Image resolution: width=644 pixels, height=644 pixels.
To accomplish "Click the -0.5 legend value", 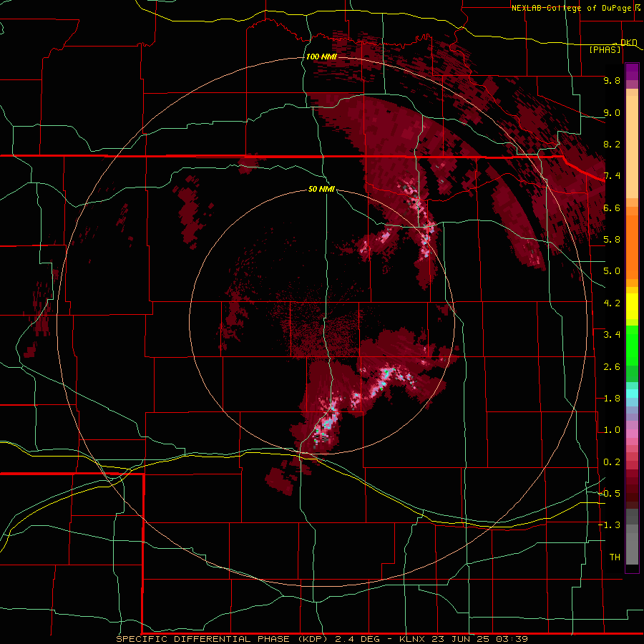I will 610,494.
